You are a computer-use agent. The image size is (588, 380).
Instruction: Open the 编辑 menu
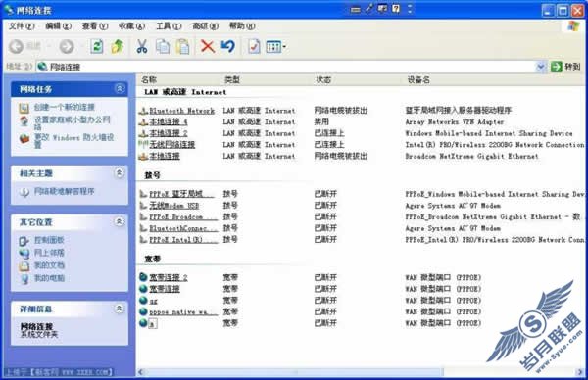[x=58, y=26]
